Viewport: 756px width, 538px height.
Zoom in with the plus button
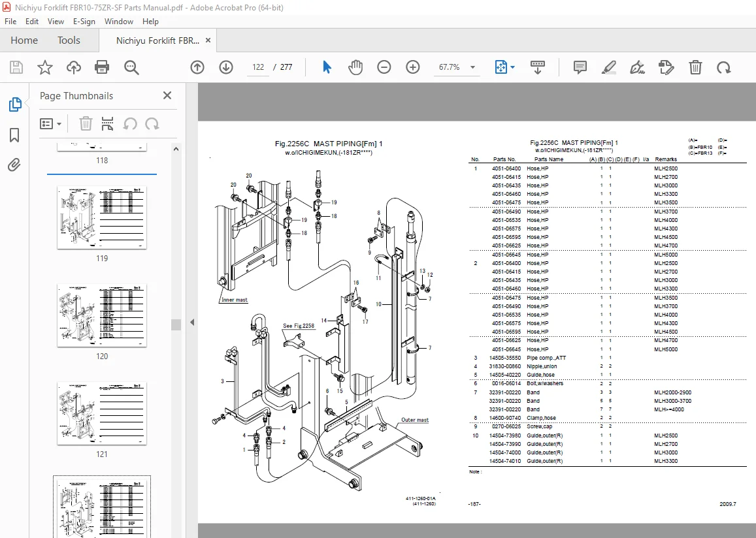pos(413,67)
